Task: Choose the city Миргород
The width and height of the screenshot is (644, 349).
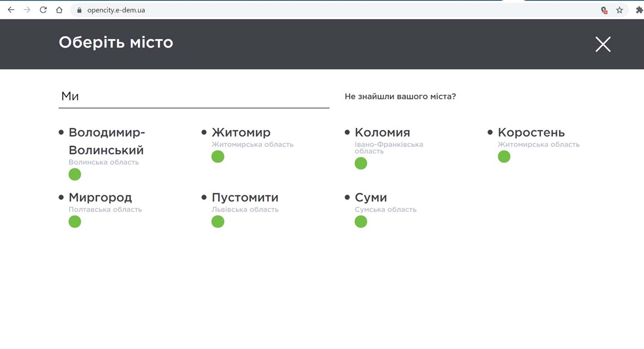Action: 100,197
